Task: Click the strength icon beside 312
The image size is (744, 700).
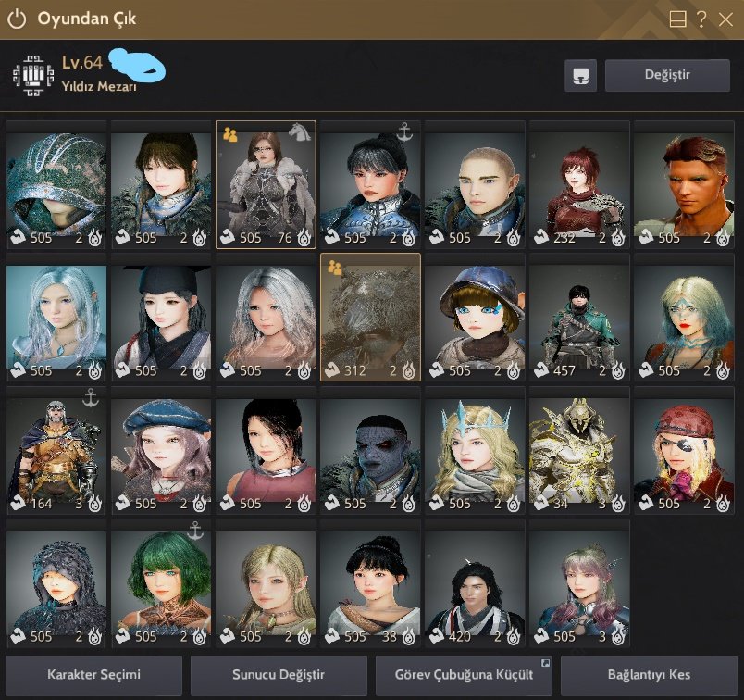Action: coord(331,370)
